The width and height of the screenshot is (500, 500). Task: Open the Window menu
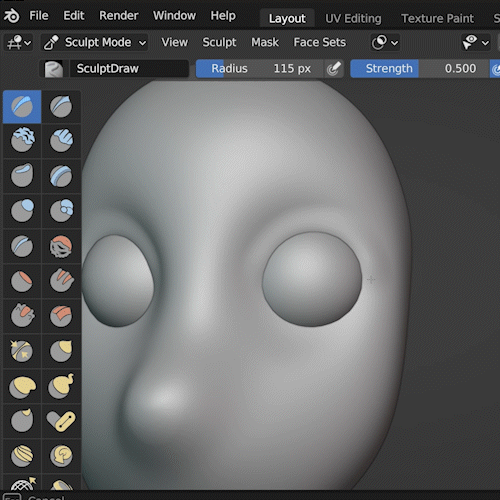pos(174,16)
